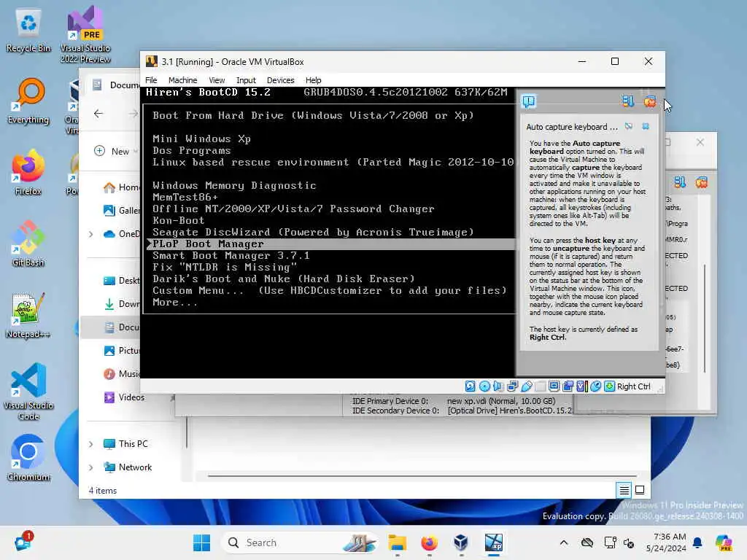This screenshot has height=560, width=747.
Task: Switch to details view in File Explorer
Action: pos(624,489)
